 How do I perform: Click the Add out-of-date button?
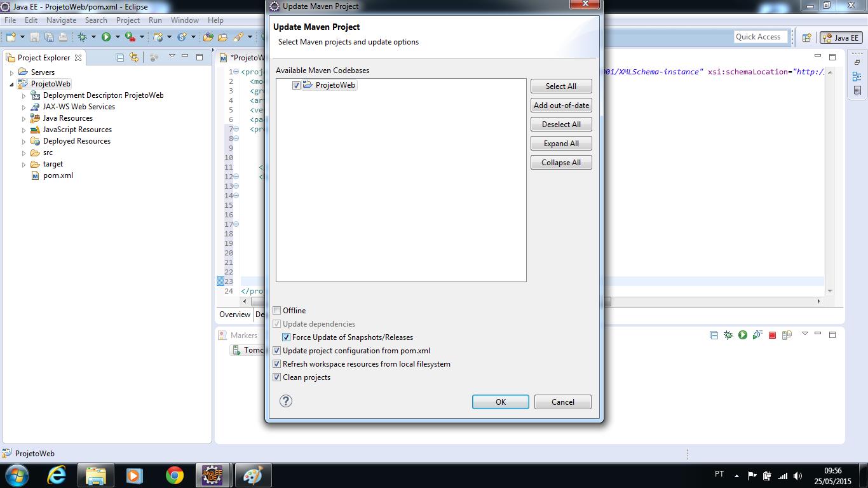pos(561,105)
